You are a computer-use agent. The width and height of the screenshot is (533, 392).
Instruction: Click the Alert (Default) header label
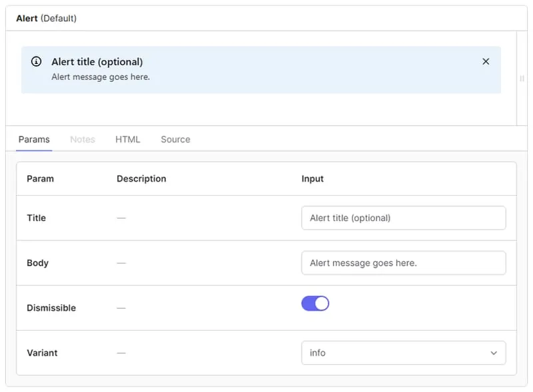pyautogui.click(x=47, y=19)
